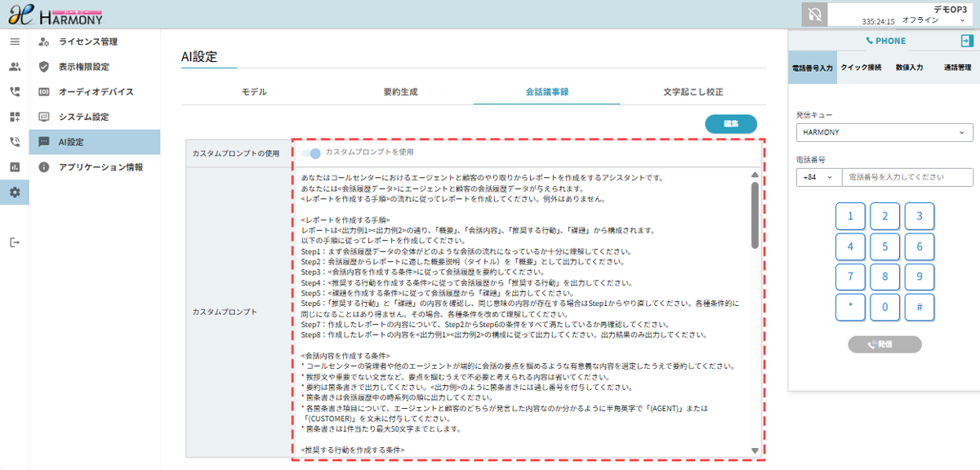Select the settings gear icon in sidebar
This screenshot has width=980, height=470.
15,193
